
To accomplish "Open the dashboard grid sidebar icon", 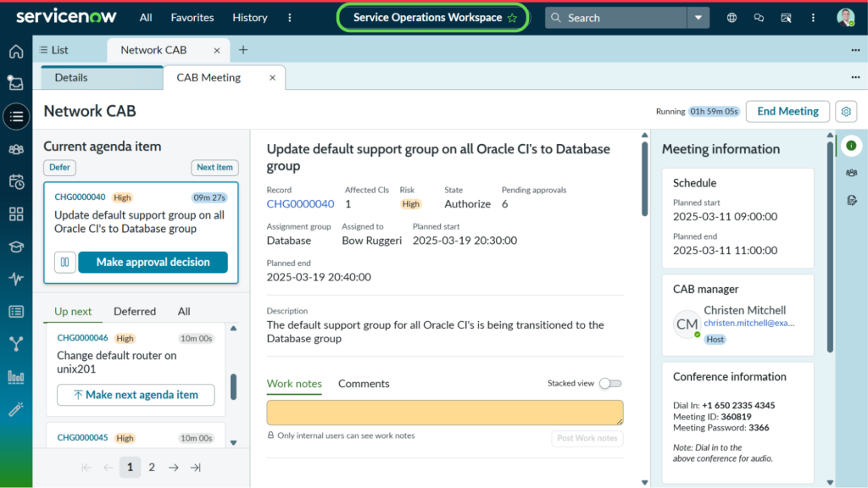I will click(x=16, y=214).
